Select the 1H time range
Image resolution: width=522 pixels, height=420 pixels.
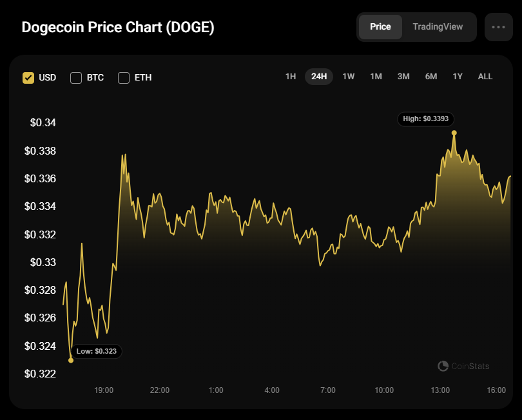click(x=291, y=77)
